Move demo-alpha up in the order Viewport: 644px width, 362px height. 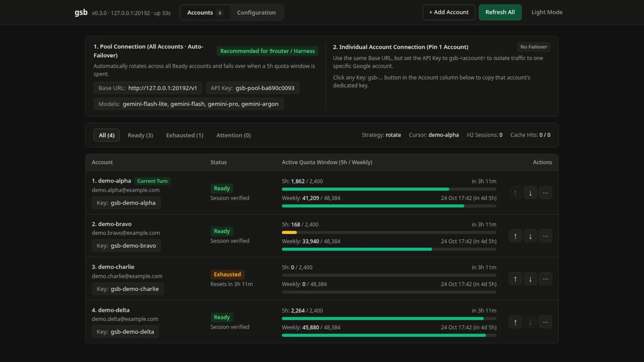click(x=515, y=193)
